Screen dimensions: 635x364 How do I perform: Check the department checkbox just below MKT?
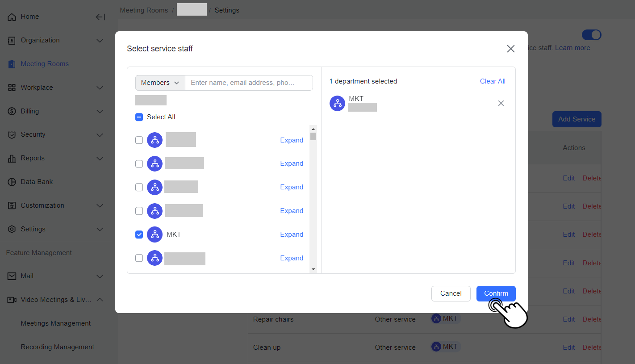(139, 258)
